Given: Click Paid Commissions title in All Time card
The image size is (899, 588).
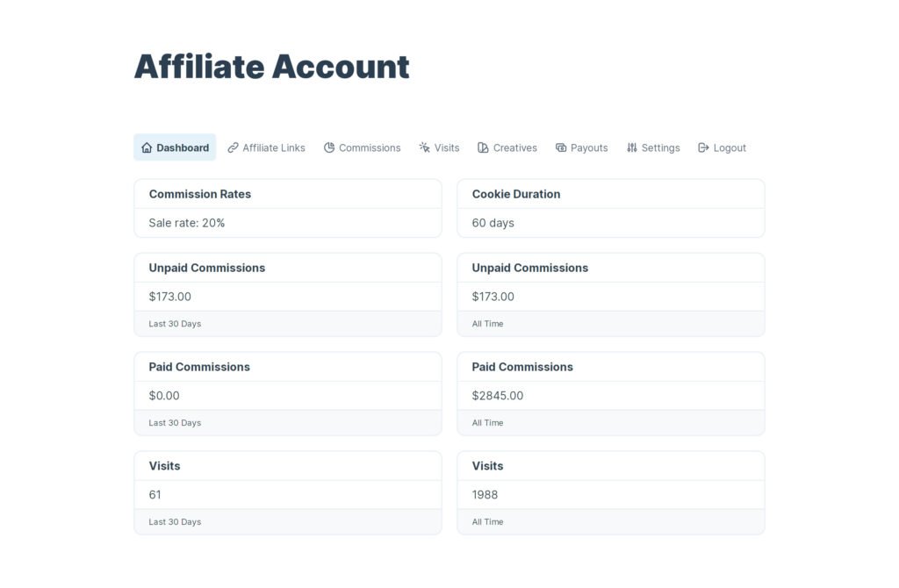Looking at the screenshot, I should pyautogui.click(x=522, y=367).
